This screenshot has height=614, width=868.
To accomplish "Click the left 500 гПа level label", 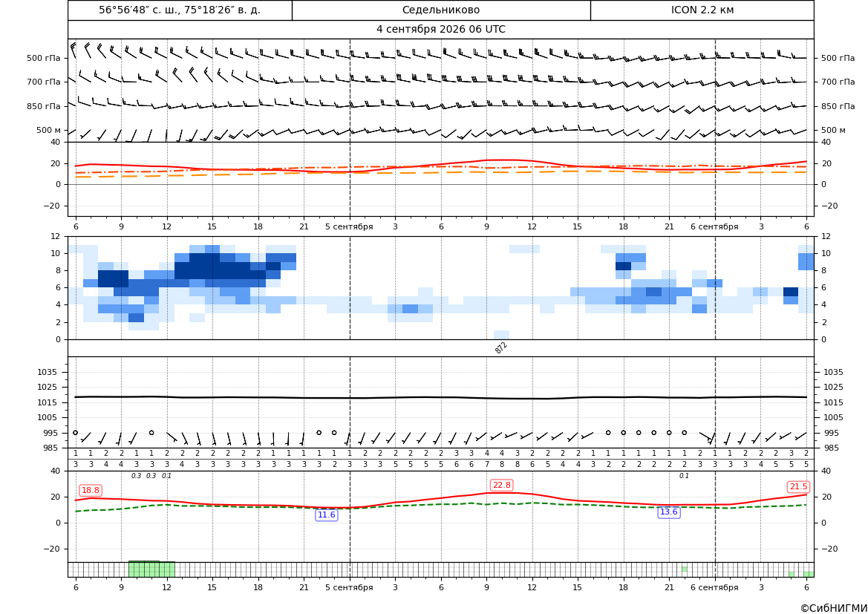I will 44,58.
